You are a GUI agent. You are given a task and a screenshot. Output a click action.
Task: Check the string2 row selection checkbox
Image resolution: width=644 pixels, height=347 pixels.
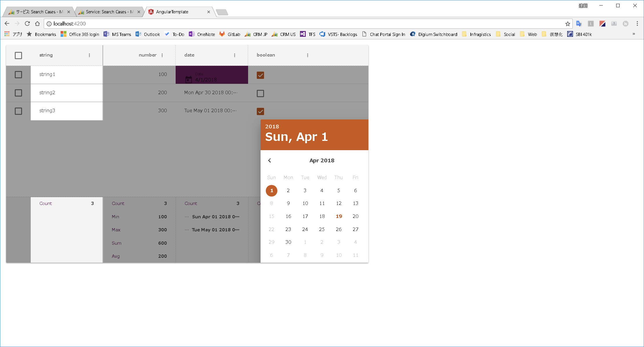[x=18, y=93]
